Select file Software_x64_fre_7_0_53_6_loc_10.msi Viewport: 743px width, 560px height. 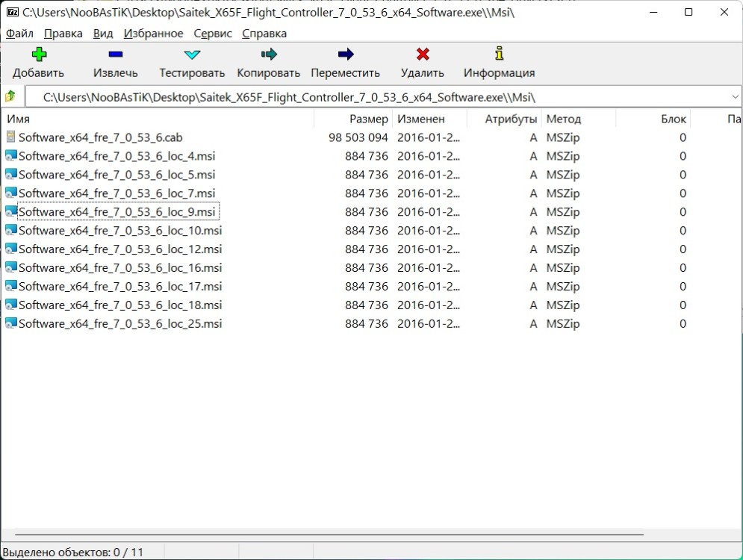(x=120, y=230)
